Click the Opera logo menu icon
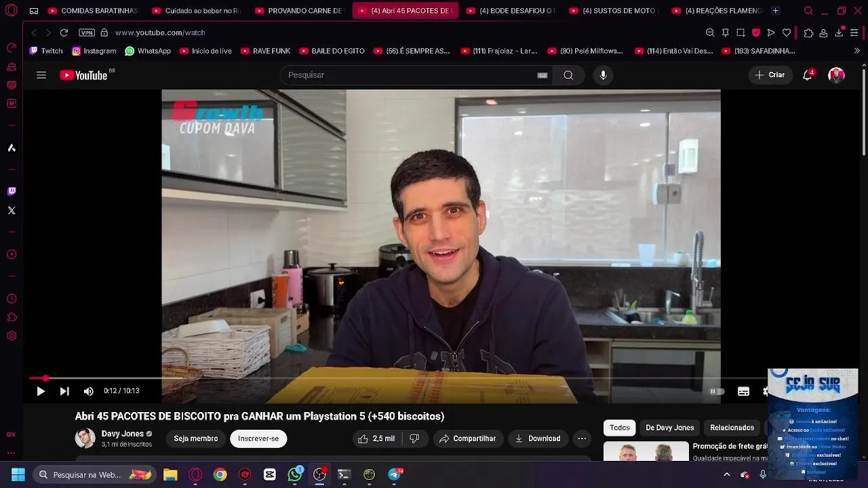Image resolution: width=868 pixels, height=488 pixels. [11, 11]
